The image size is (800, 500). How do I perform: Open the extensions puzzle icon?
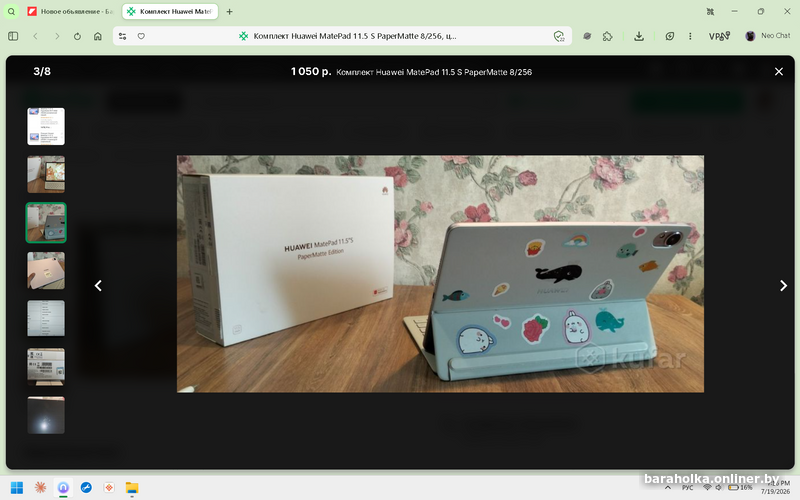click(607, 36)
